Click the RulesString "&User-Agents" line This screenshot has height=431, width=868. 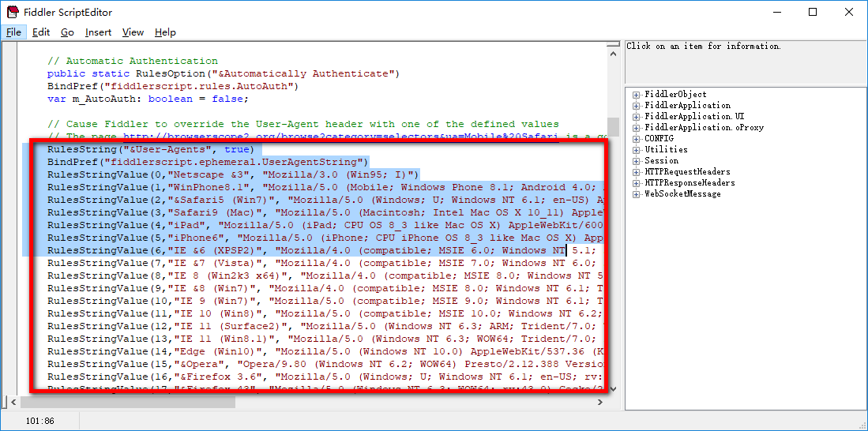point(150,149)
